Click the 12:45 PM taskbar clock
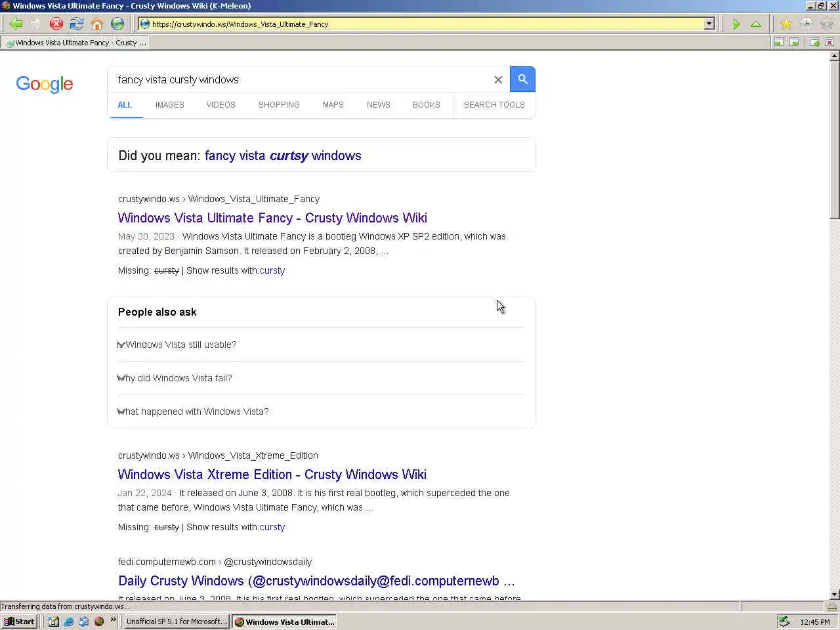 coord(815,622)
